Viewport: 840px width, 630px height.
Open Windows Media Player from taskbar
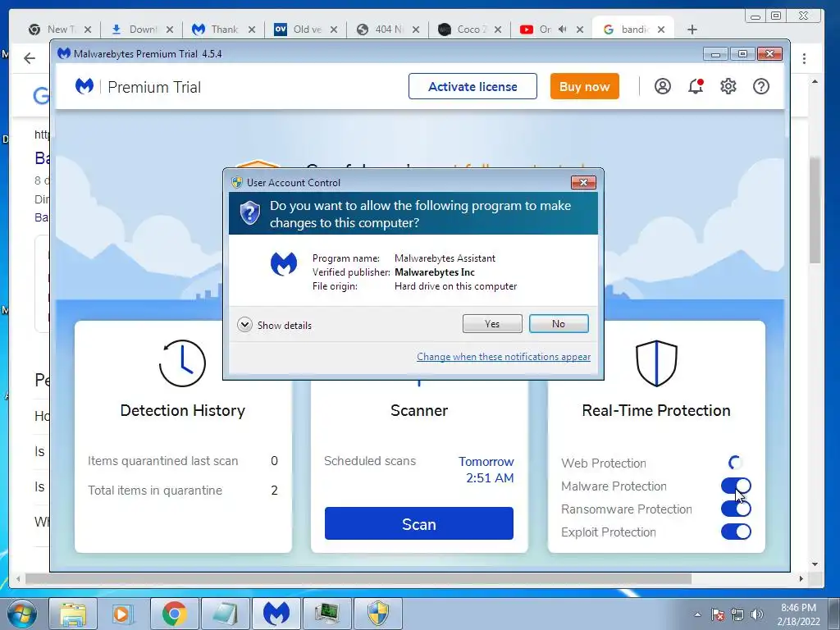pos(123,614)
